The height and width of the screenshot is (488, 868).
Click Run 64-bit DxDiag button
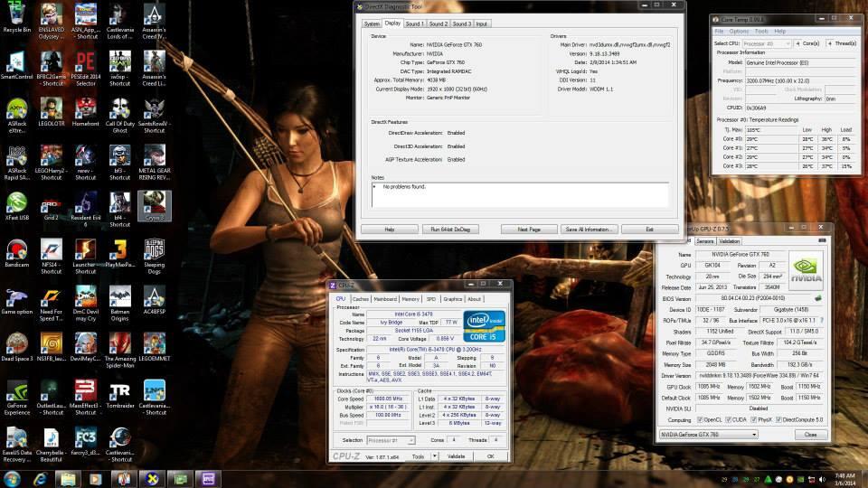click(450, 229)
